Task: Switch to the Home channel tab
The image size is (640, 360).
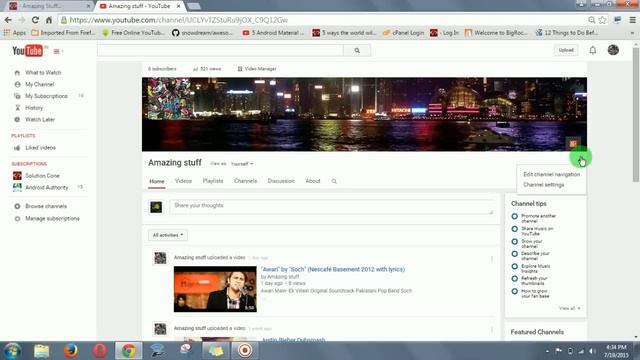Action: point(157,181)
